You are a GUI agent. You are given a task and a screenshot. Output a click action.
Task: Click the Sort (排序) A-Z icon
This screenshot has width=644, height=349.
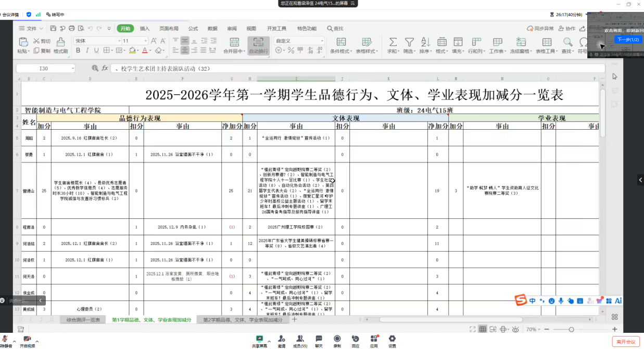click(425, 42)
